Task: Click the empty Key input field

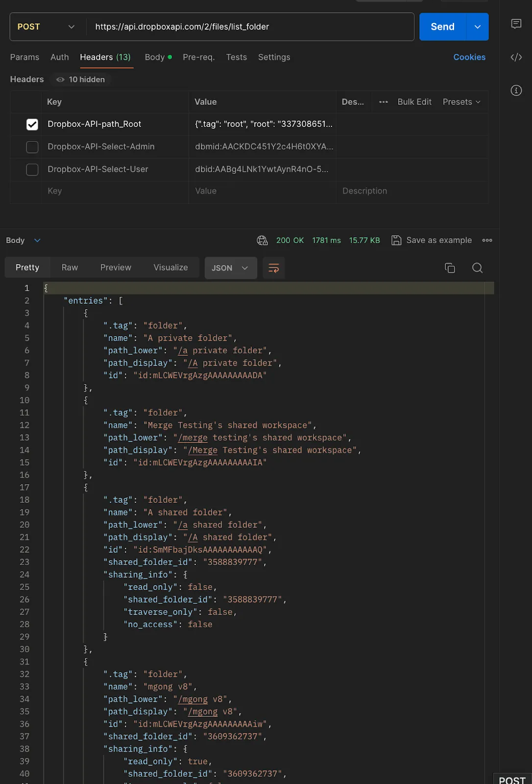Action: [115, 192]
